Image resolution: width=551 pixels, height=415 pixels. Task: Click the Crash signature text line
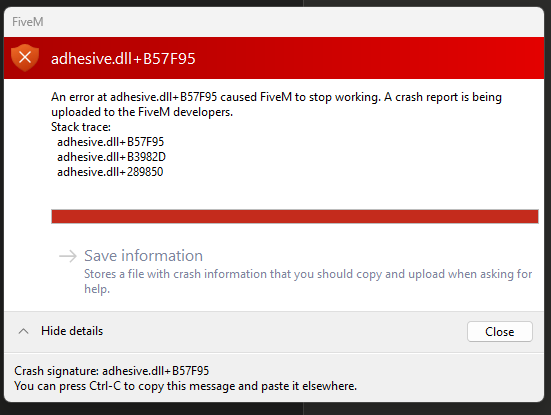coord(112,371)
